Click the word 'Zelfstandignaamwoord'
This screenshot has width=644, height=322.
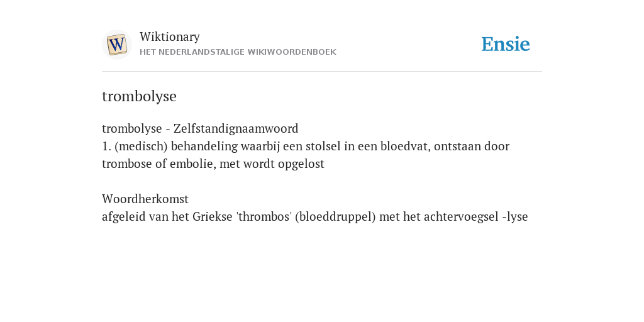pyautogui.click(x=236, y=128)
